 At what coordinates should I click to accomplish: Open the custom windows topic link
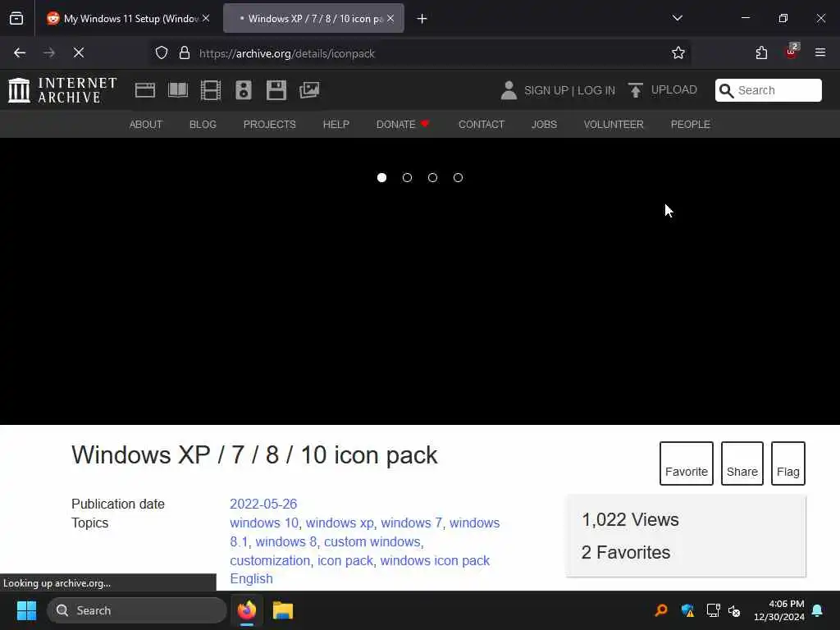point(372,541)
